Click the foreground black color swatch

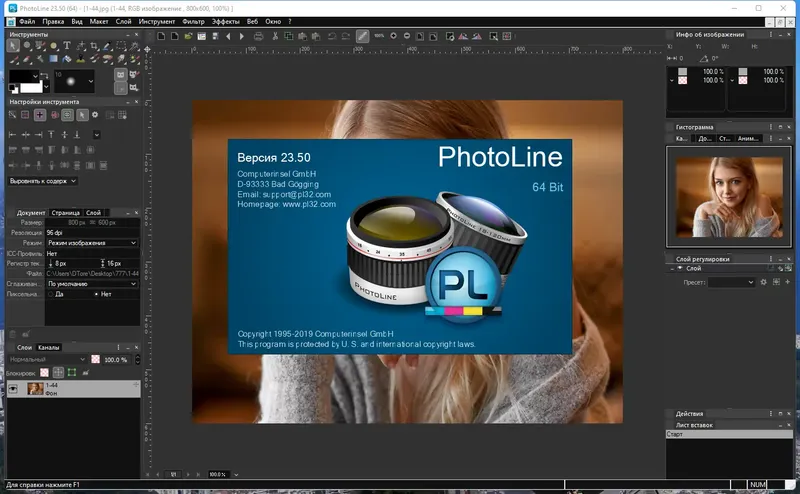(20, 75)
